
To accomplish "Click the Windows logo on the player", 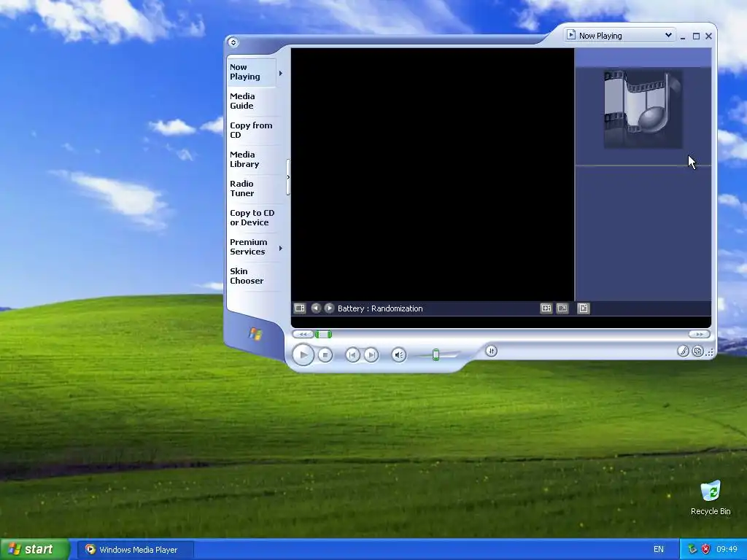I will [x=255, y=334].
